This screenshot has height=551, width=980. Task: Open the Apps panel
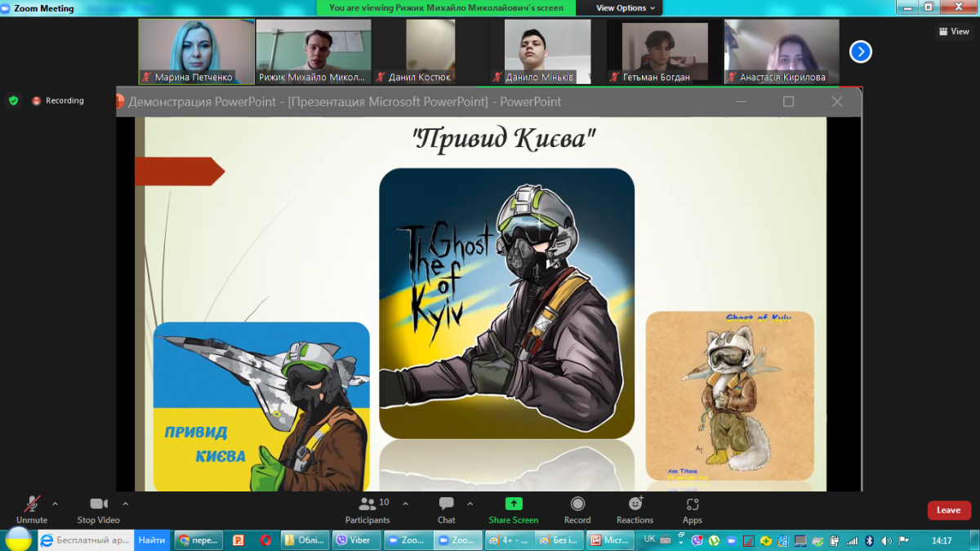pyautogui.click(x=693, y=509)
